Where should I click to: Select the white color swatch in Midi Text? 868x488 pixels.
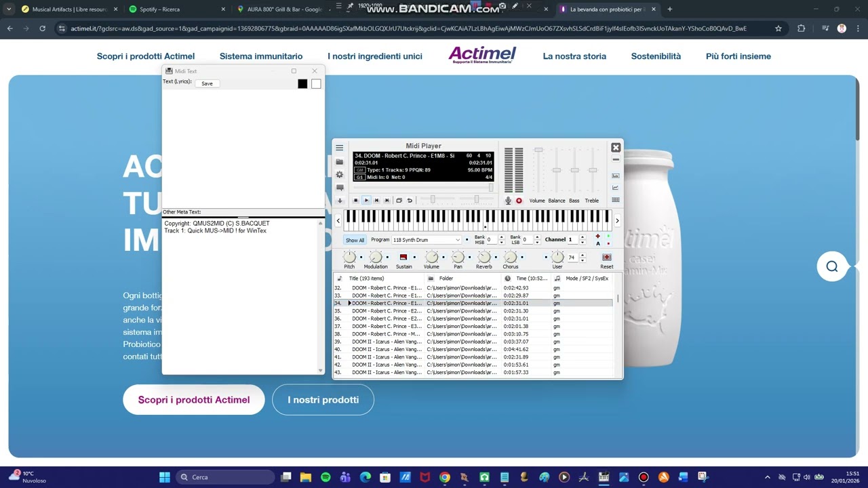316,83
